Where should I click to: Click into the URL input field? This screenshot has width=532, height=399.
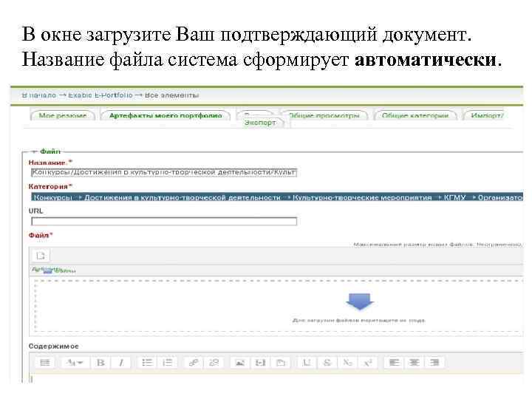pyautogui.click(x=164, y=221)
